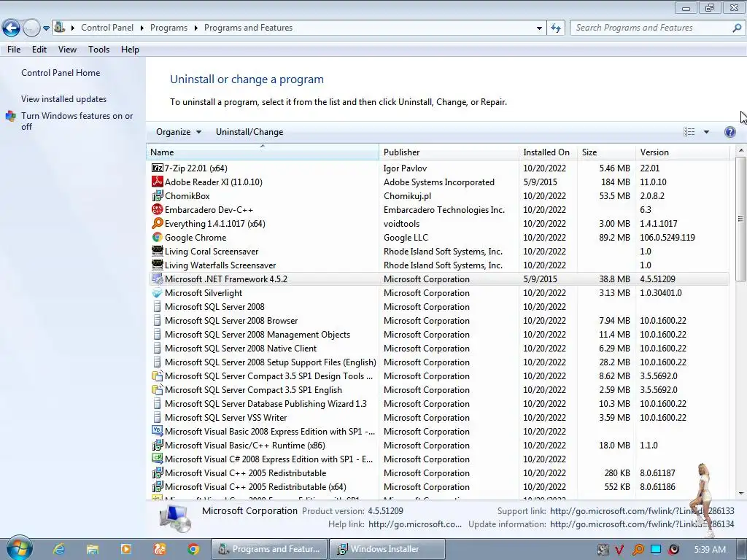Expand the Programs breadcrumb arrow
Screen dimensions: 747x560
point(196,28)
